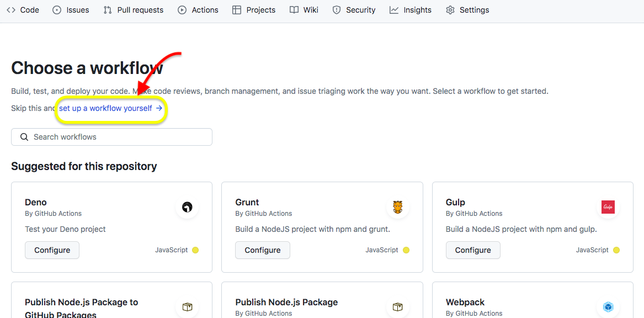Click the Publish Node.js Package to GitHub Packages box icon
This screenshot has height=318, width=644.
coord(187,307)
